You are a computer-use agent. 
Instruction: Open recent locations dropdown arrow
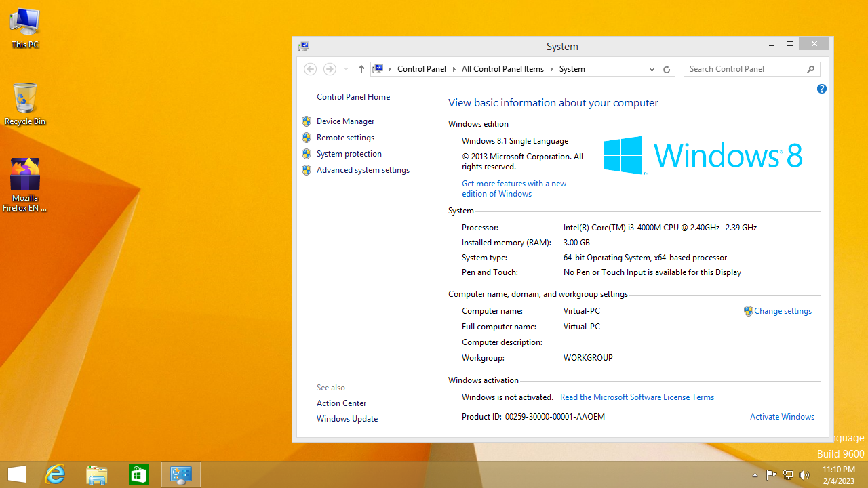point(346,69)
